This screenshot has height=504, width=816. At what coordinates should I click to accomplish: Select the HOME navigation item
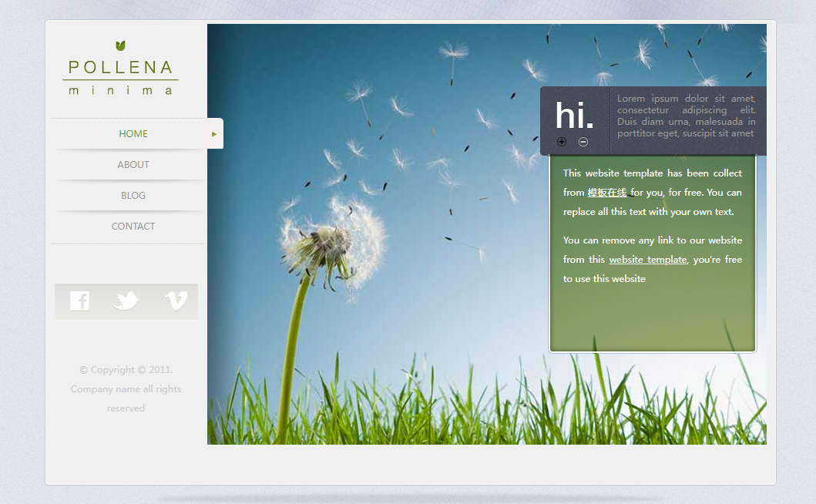coord(133,134)
